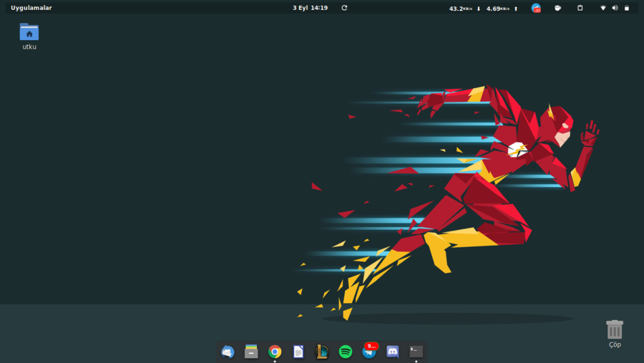Image resolution: width=644 pixels, height=363 pixels.
Task: Open Discord from the dock
Action: click(393, 352)
